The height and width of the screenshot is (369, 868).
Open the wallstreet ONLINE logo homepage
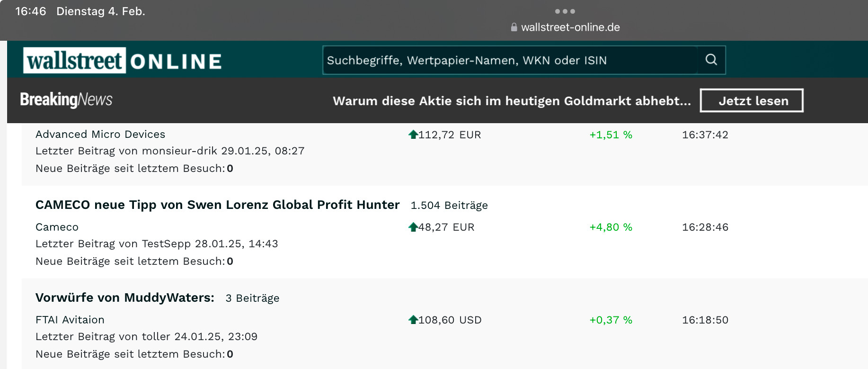123,60
